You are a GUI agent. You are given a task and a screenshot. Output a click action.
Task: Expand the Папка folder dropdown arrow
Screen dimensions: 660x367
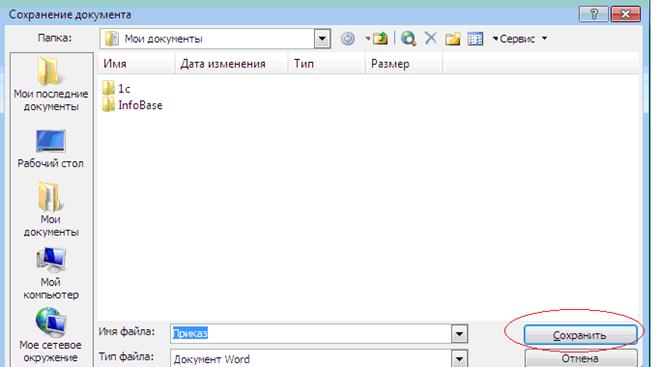pos(322,39)
